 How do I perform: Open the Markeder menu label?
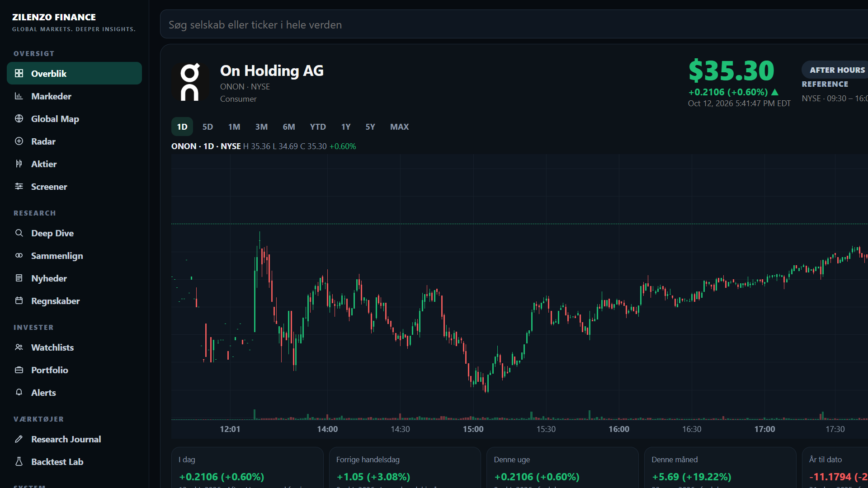51,96
